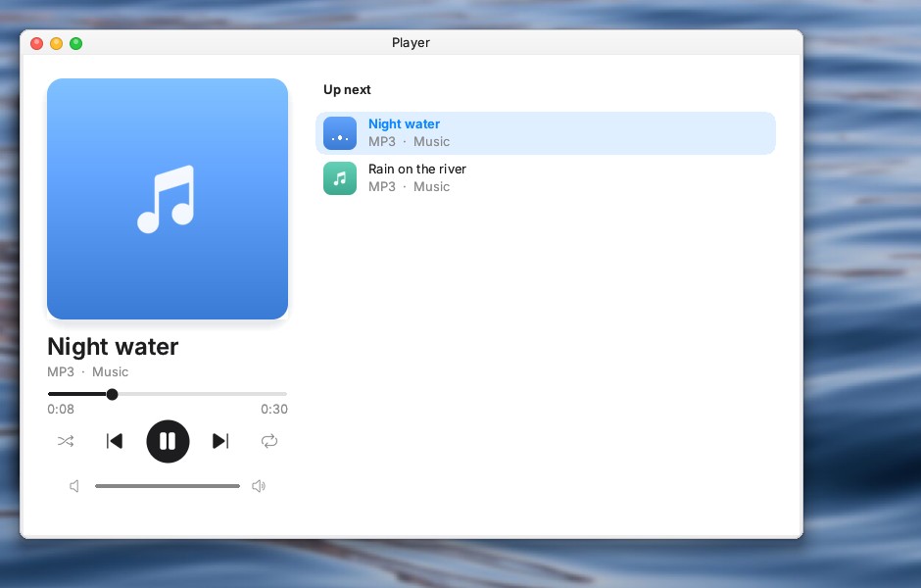Minimize the Player window
The height and width of the screenshot is (588, 921).
tap(57, 43)
